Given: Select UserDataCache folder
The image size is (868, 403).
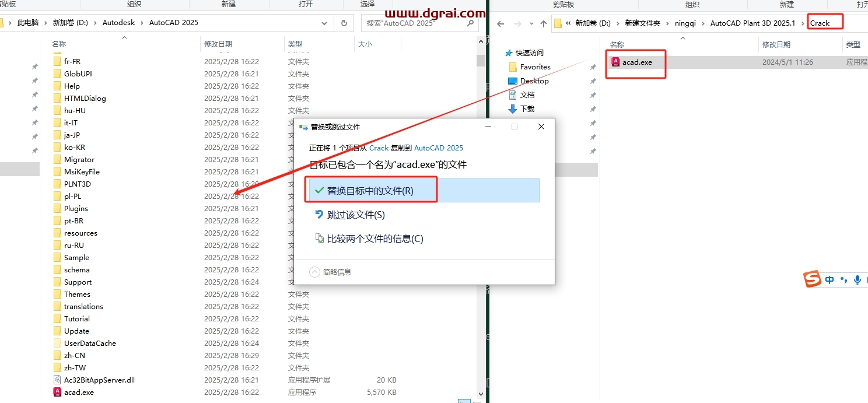Looking at the screenshot, I should click(90, 343).
